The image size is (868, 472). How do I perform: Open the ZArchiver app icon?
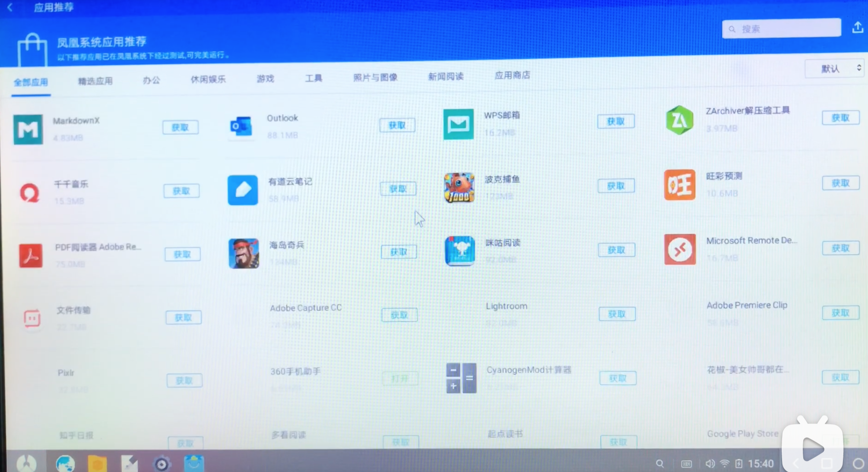679,120
